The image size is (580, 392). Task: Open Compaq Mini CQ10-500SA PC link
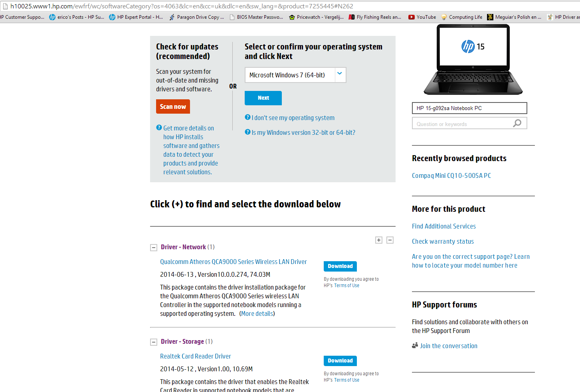pos(451,175)
